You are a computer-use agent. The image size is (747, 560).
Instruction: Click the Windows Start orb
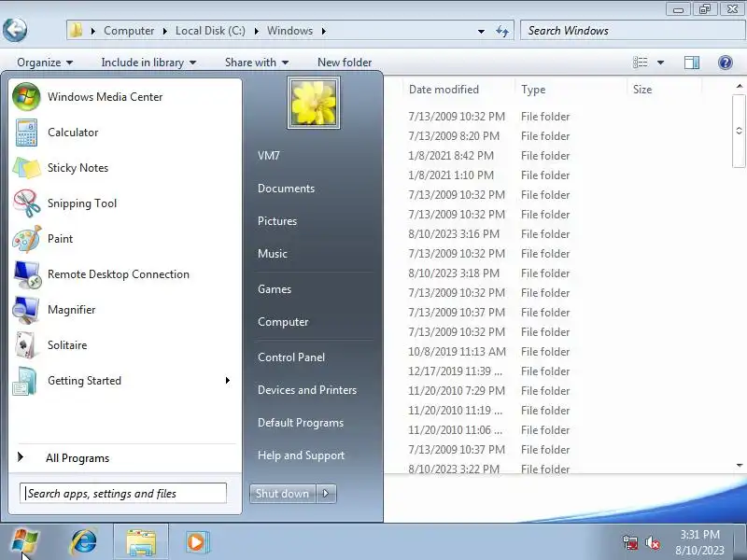[x=25, y=542]
